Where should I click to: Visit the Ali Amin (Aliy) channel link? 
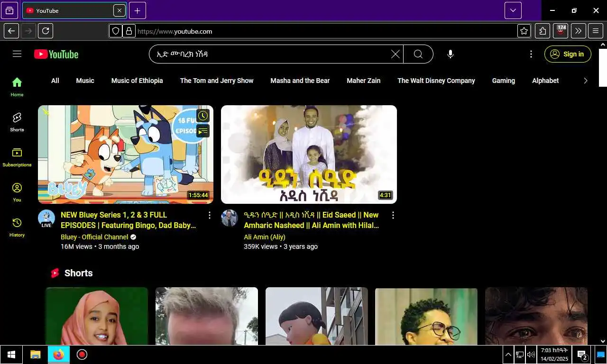(265, 237)
